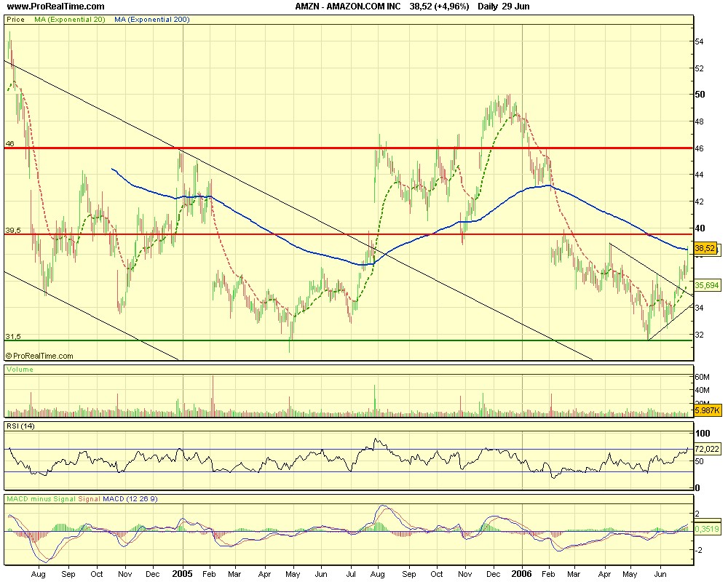Image resolution: width=728 pixels, height=582 pixels.
Task: Select the MA (Exponential 20) legend
Action: tap(70, 20)
